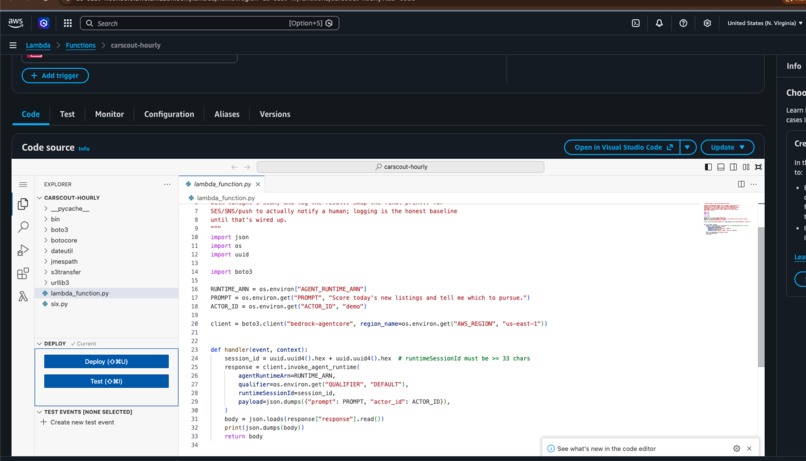Viewport: 806px width, 461px height.
Task: Go forward with the editor forward arrow
Action: coord(247,167)
